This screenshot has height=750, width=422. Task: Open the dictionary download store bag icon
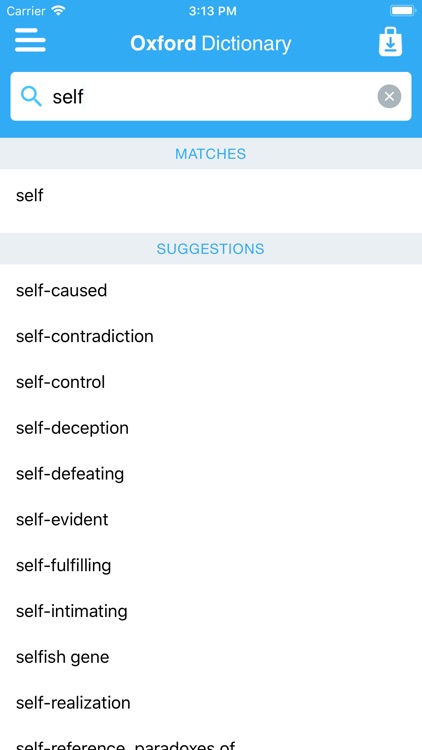tap(390, 42)
